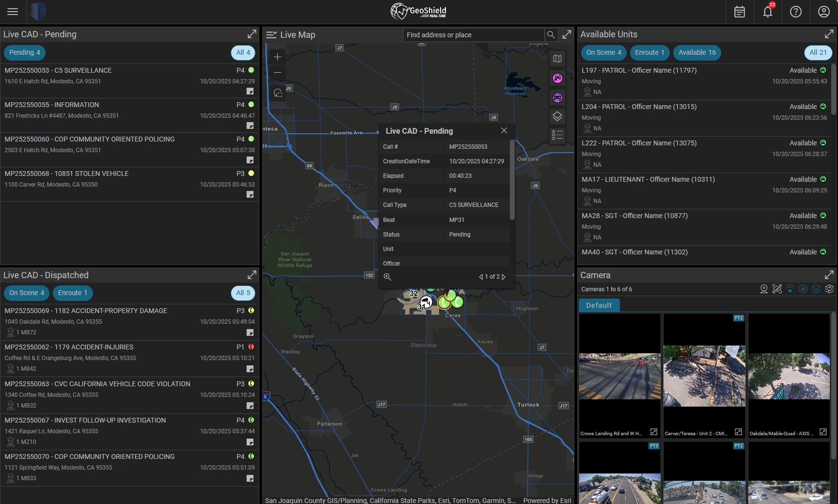
Task: Expand the Camera panel
Action: (x=829, y=275)
